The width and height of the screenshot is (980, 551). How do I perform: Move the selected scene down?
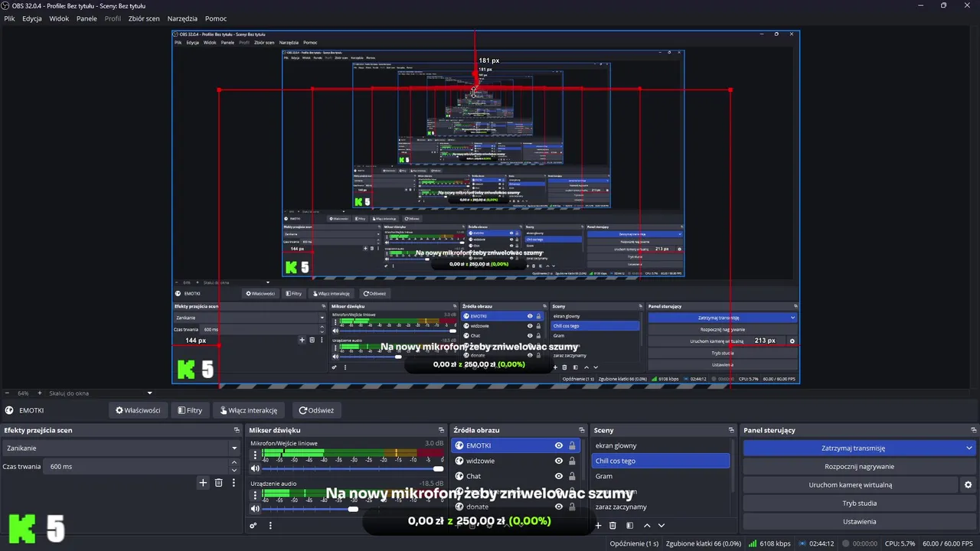pyautogui.click(x=661, y=526)
